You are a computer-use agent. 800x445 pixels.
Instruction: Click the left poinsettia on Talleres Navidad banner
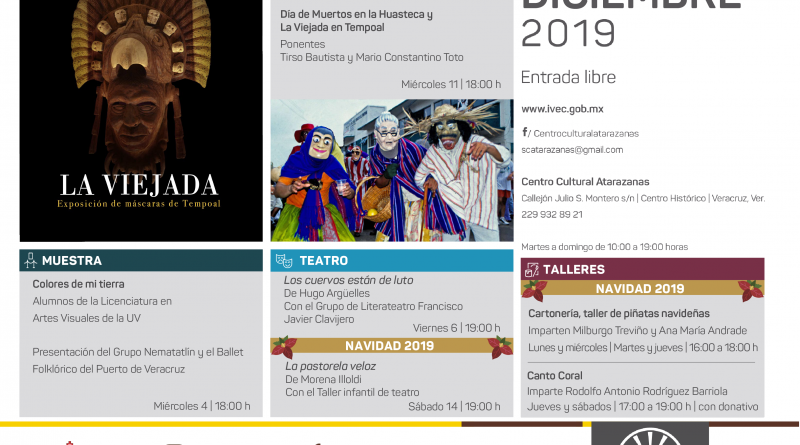point(534,290)
